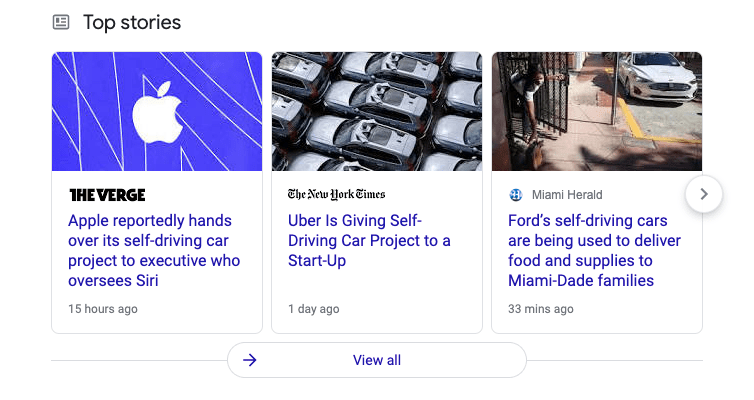Click The Verge logo
754x400 pixels.
click(x=107, y=195)
